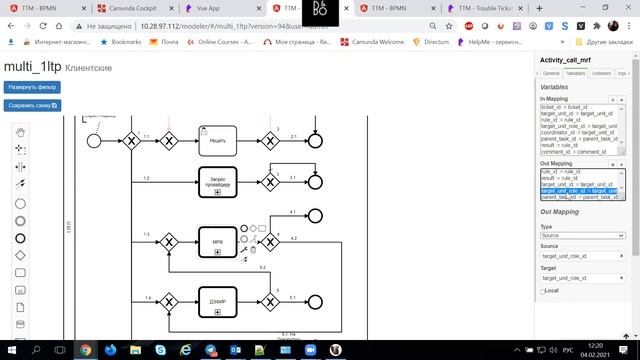Select comment_id entry in In Mapping

[x=579, y=152]
